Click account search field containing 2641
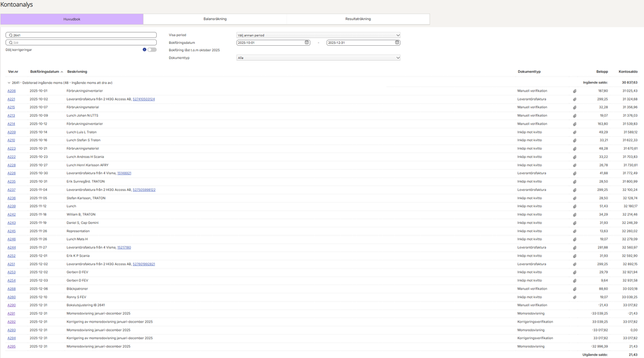The image size is (644, 358). coord(81,35)
